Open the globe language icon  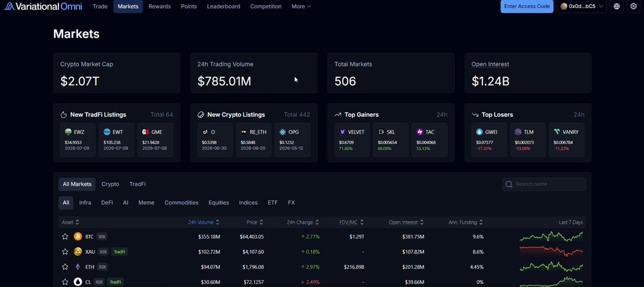[617, 6]
